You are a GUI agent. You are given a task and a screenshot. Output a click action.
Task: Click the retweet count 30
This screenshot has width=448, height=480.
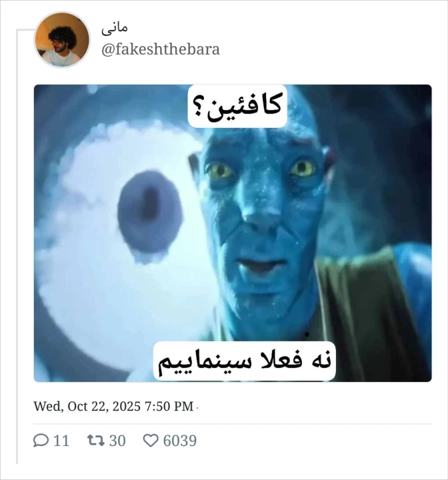pos(117,441)
